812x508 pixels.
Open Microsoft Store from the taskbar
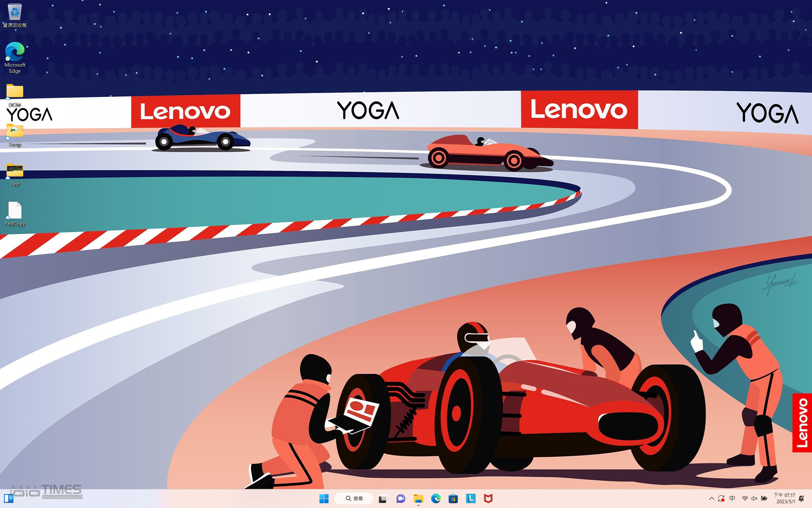tap(453, 498)
